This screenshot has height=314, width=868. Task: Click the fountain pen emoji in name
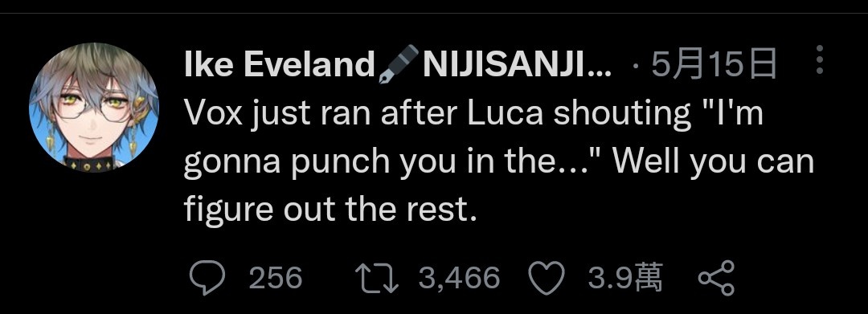399,64
